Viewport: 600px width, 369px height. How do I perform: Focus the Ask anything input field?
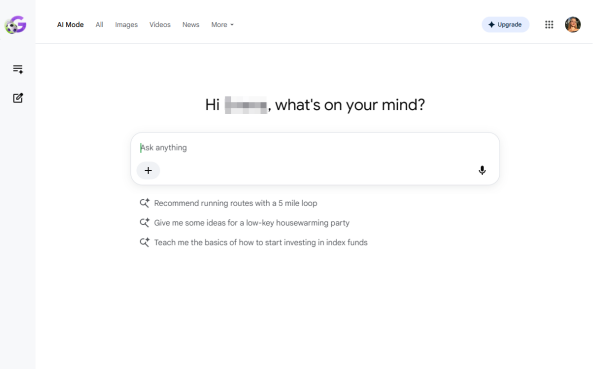pos(315,148)
